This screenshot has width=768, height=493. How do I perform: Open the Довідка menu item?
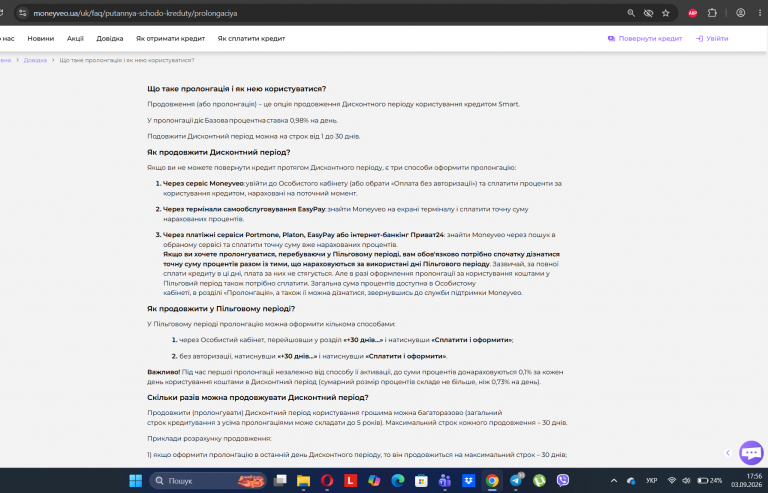(110, 39)
